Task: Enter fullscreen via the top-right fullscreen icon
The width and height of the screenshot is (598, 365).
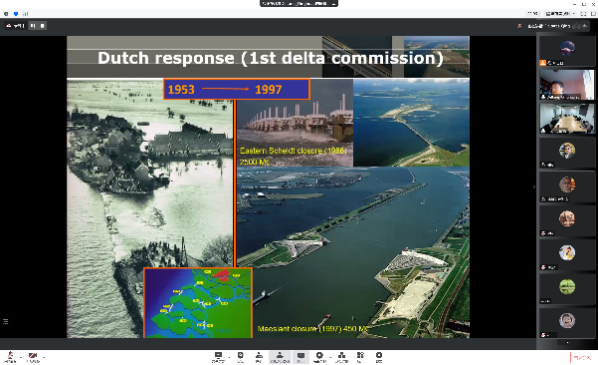Action: coord(583,13)
